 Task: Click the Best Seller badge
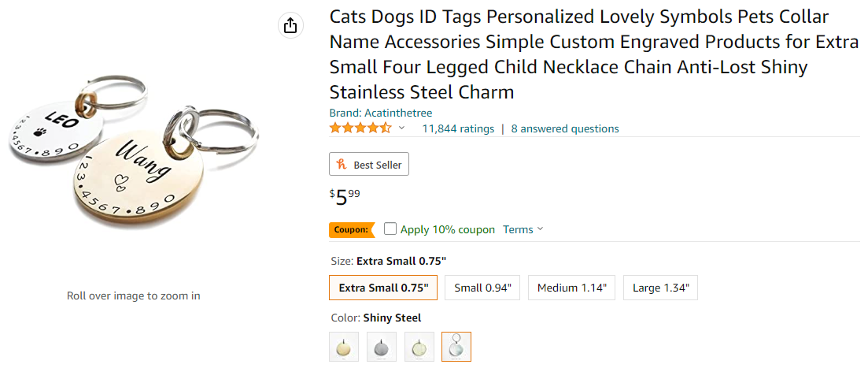pos(369,165)
